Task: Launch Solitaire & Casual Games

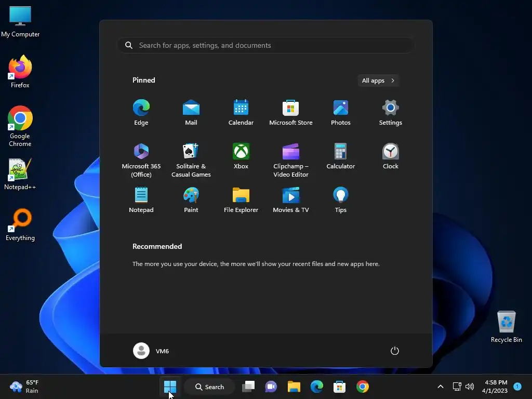Action: [191, 160]
